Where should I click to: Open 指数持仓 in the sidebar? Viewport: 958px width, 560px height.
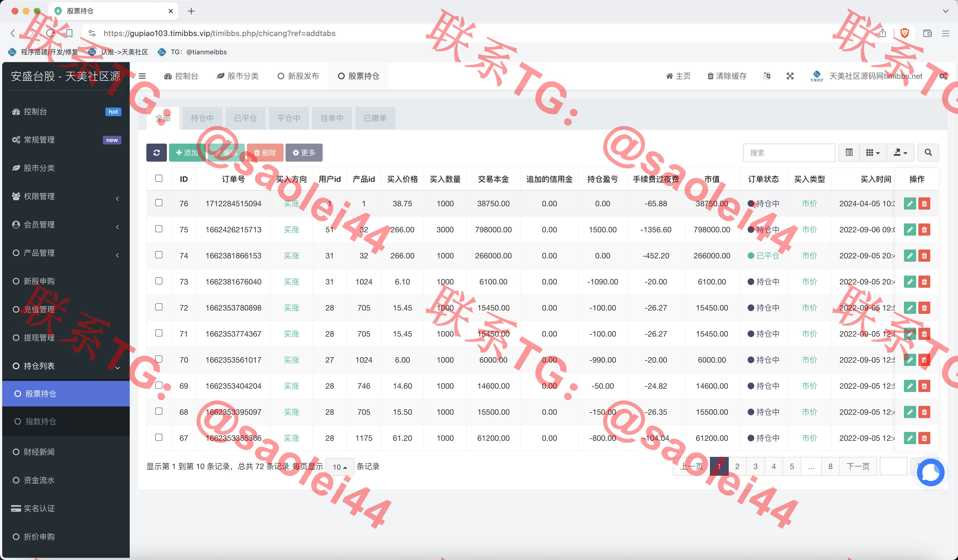(66, 421)
